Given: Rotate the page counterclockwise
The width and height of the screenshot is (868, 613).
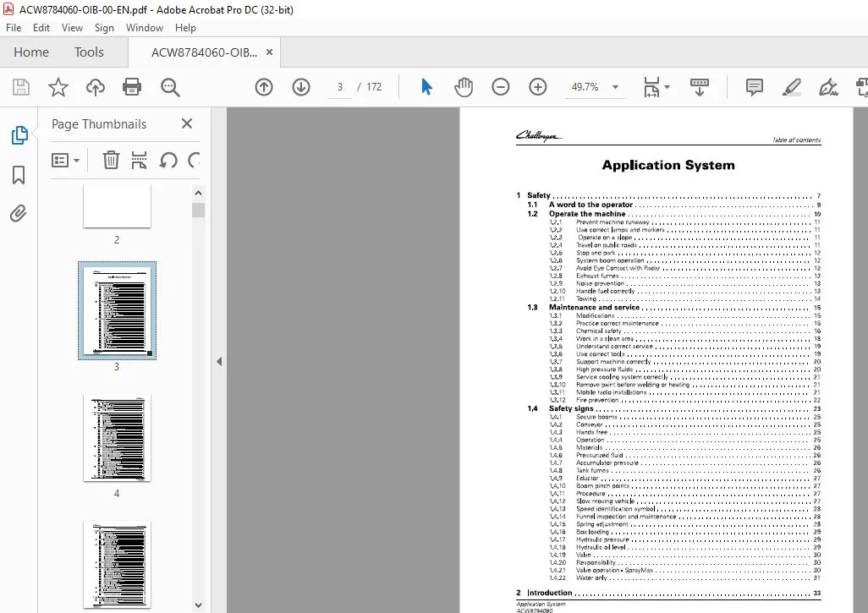Looking at the screenshot, I should click(x=168, y=161).
